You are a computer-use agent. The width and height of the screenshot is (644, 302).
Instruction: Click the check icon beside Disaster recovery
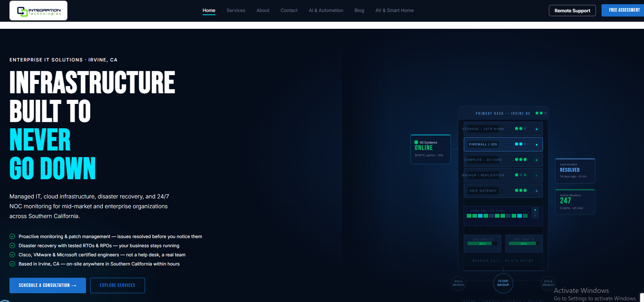tap(12, 245)
